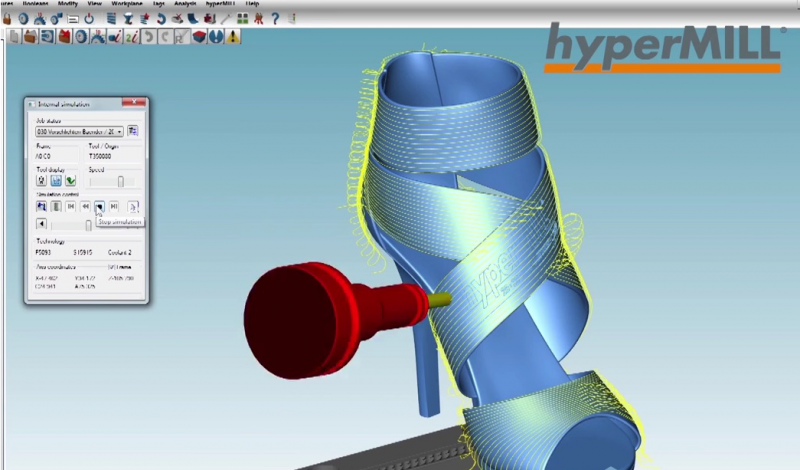This screenshot has height=470, width=800.
Task: Click the blue question mark help icon
Action: tap(275, 19)
